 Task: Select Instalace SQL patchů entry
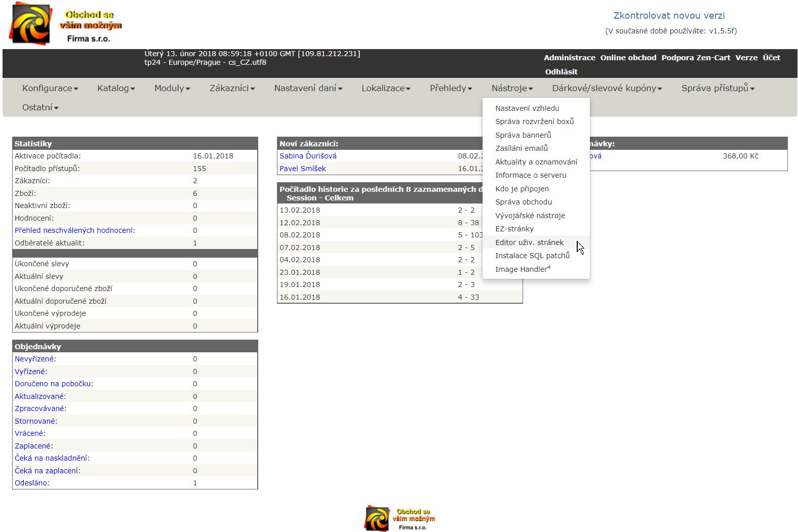(x=532, y=256)
